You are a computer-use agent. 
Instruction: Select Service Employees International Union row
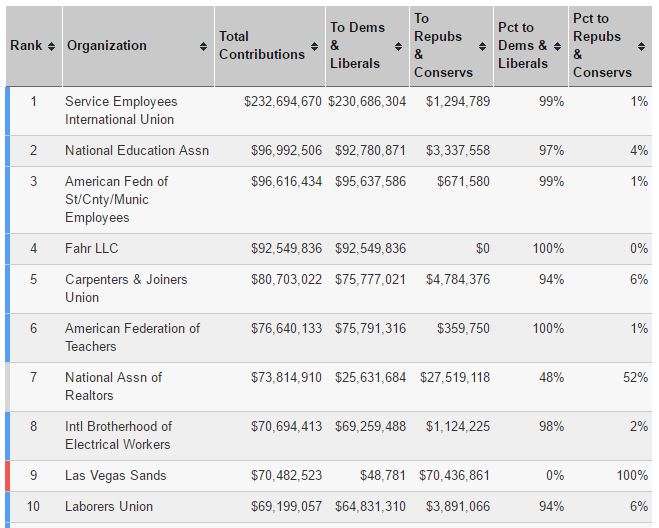pos(329,111)
